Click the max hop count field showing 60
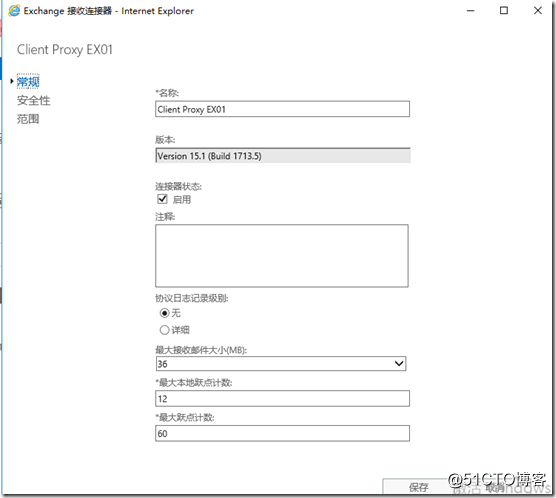556x498 pixels. pos(282,433)
